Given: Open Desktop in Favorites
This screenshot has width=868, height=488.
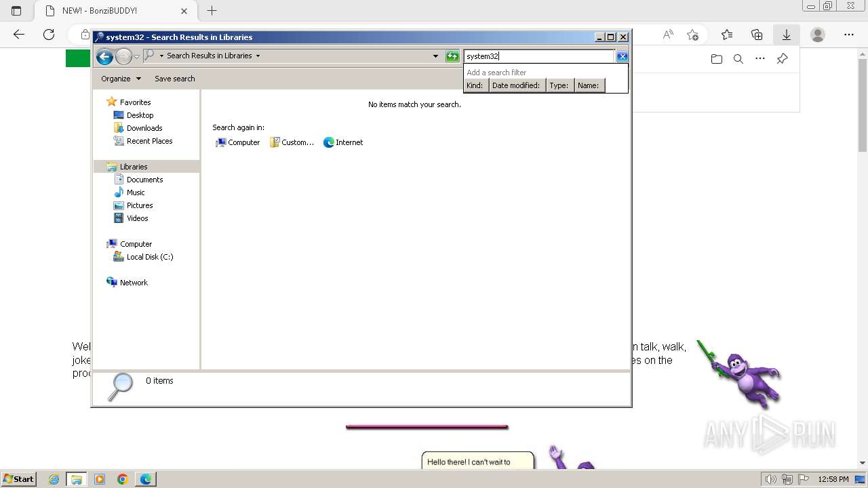Looking at the screenshot, I should [x=140, y=115].
